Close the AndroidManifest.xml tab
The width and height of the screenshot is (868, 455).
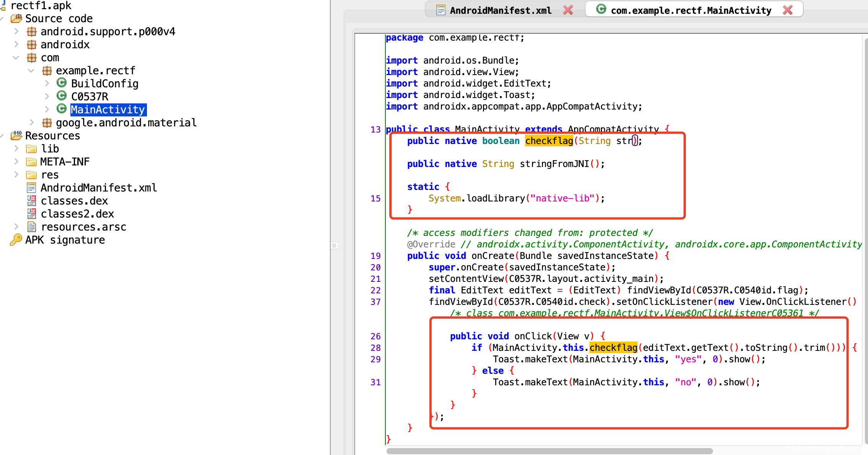pyautogui.click(x=568, y=10)
